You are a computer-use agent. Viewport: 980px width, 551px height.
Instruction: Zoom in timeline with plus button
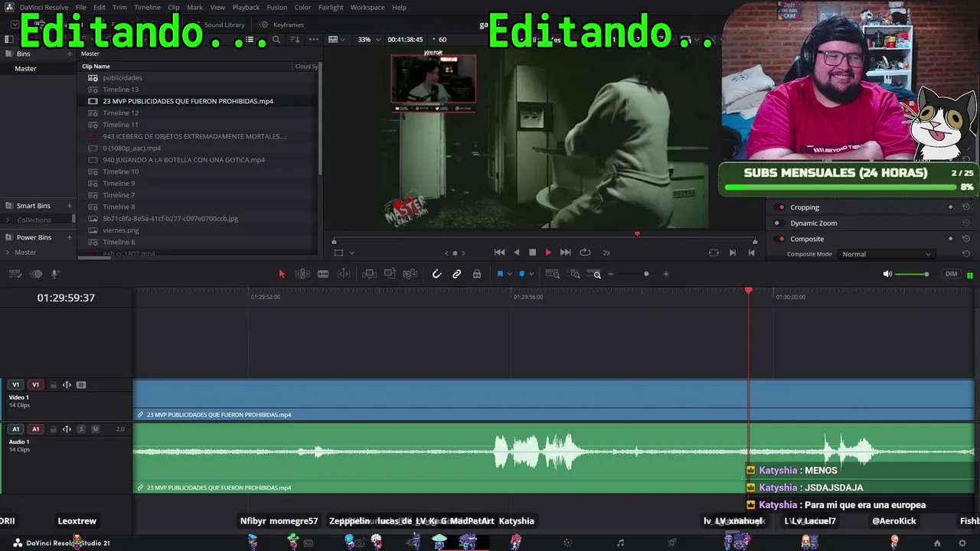point(666,274)
